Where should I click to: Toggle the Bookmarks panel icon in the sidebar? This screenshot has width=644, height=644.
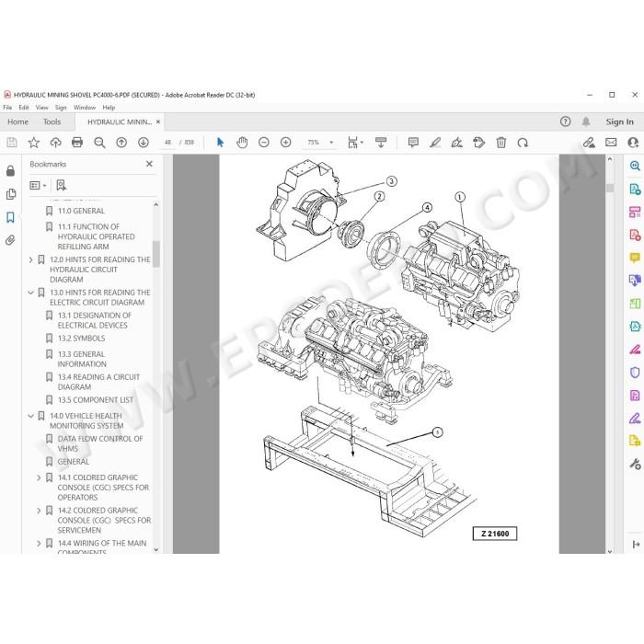pyautogui.click(x=11, y=217)
